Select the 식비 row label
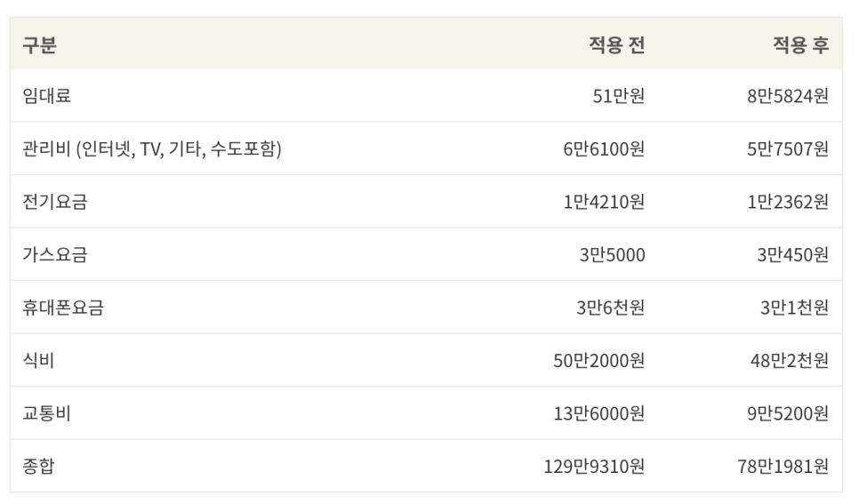 pos(38,361)
